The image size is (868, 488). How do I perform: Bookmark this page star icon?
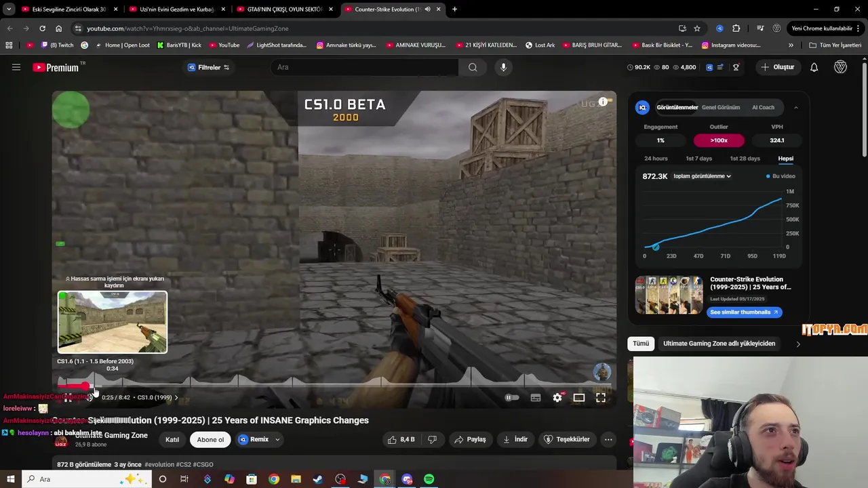pyautogui.click(x=697, y=28)
